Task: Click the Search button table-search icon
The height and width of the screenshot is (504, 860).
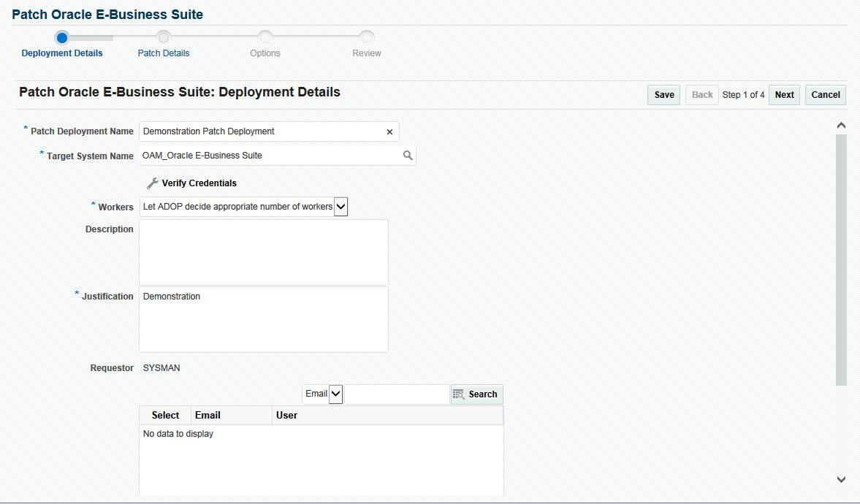Action: tap(459, 394)
